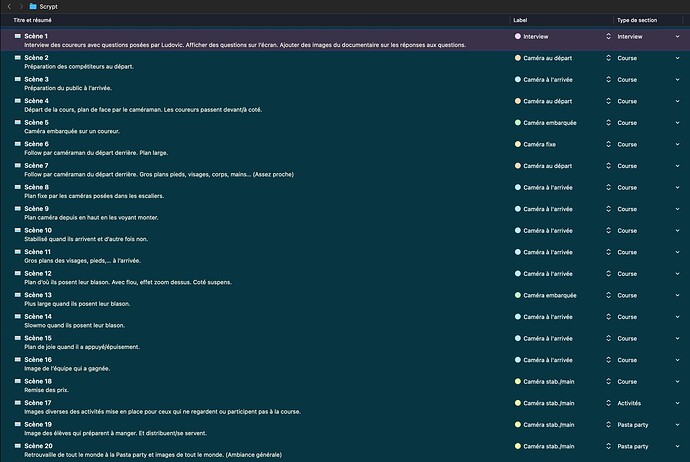Viewport: 690px width, 462px height.
Task: Open the Label stepper for Scène 6
Action: click(x=608, y=144)
